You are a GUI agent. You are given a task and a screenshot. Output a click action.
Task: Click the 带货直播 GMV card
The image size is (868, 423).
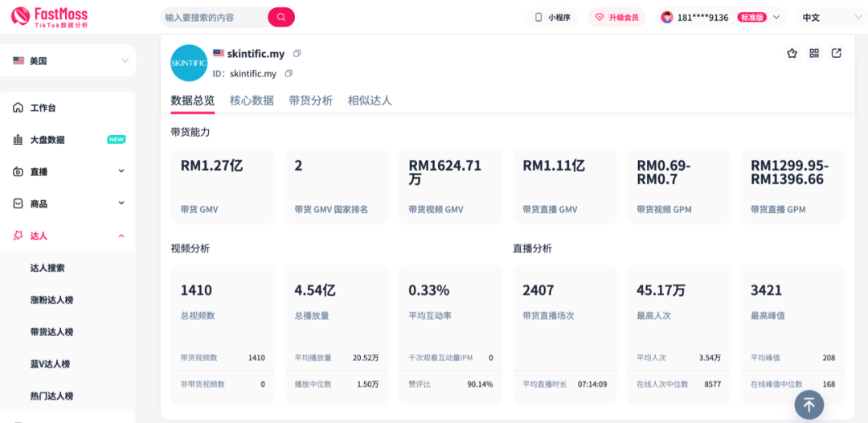coord(565,186)
